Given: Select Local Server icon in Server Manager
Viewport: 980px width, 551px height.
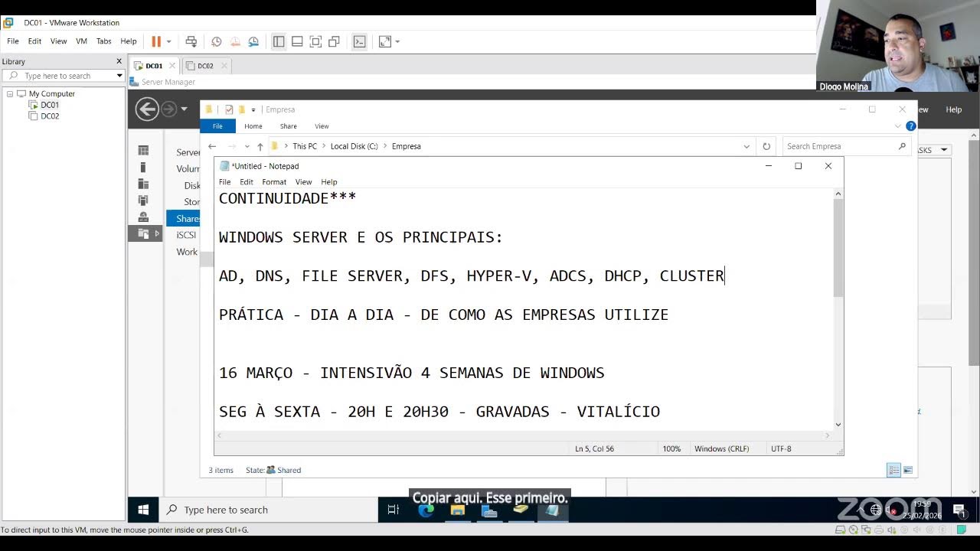Looking at the screenshot, I should 143,168.
